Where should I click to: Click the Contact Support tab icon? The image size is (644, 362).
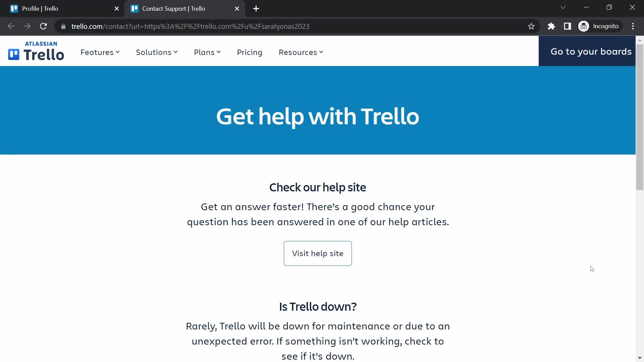click(134, 8)
